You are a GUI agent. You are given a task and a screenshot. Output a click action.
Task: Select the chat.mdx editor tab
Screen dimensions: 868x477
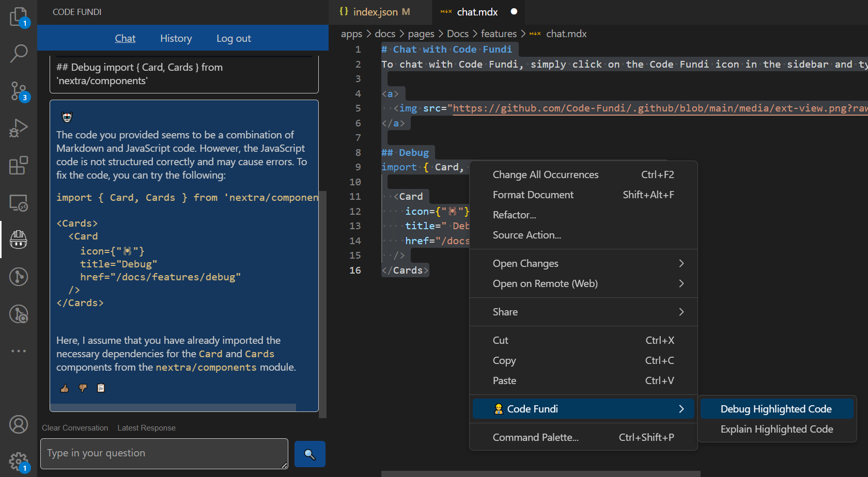[477, 11]
